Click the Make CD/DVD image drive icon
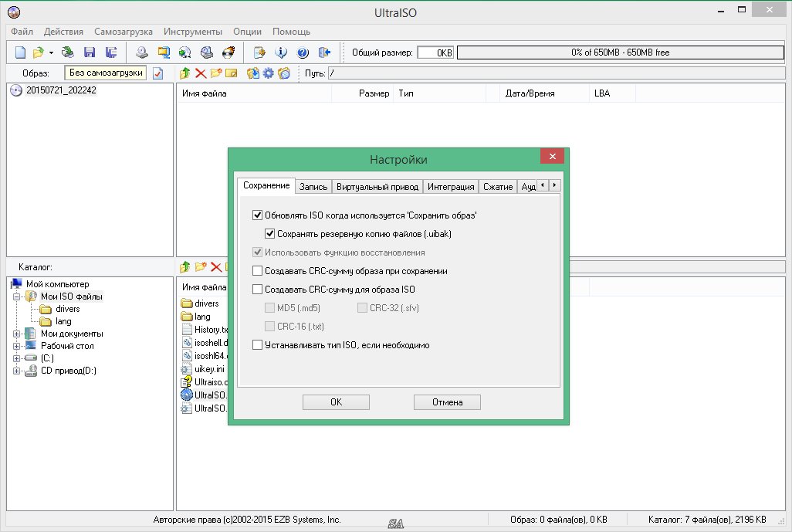Image resolution: width=792 pixels, height=532 pixels. tap(142, 52)
